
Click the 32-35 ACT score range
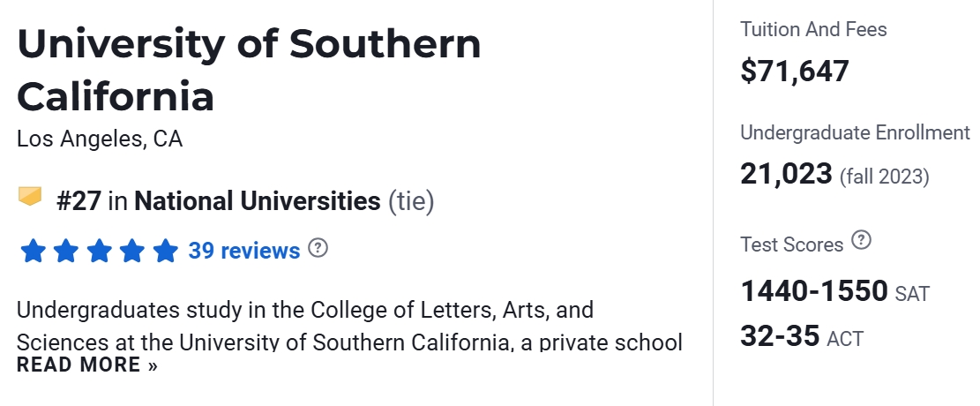point(781,336)
